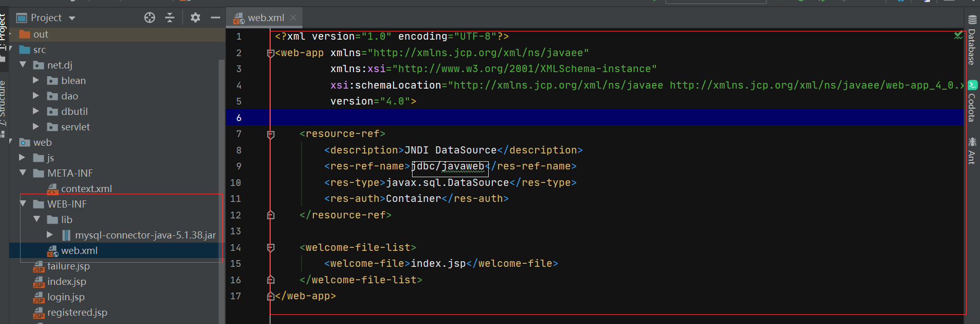Select web.xml file in project tree
Screen dimensions: 980x324
point(79,250)
